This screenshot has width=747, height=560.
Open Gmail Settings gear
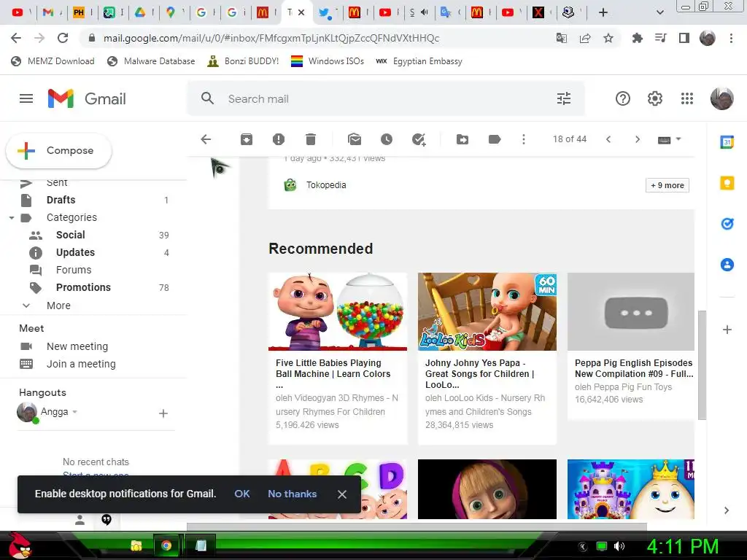655,98
